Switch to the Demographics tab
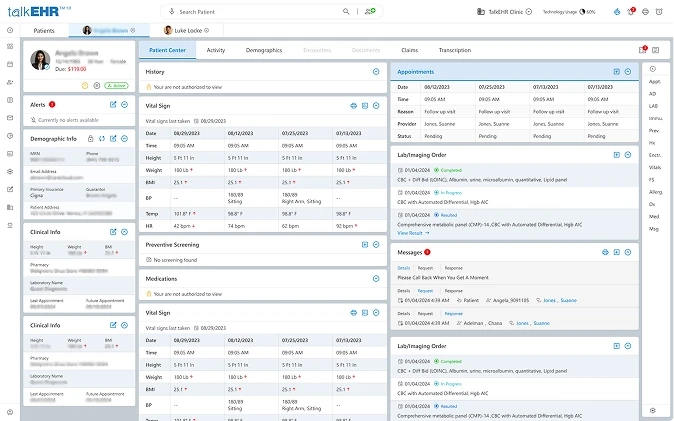The height and width of the screenshot is (421, 674). [x=263, y=49]
